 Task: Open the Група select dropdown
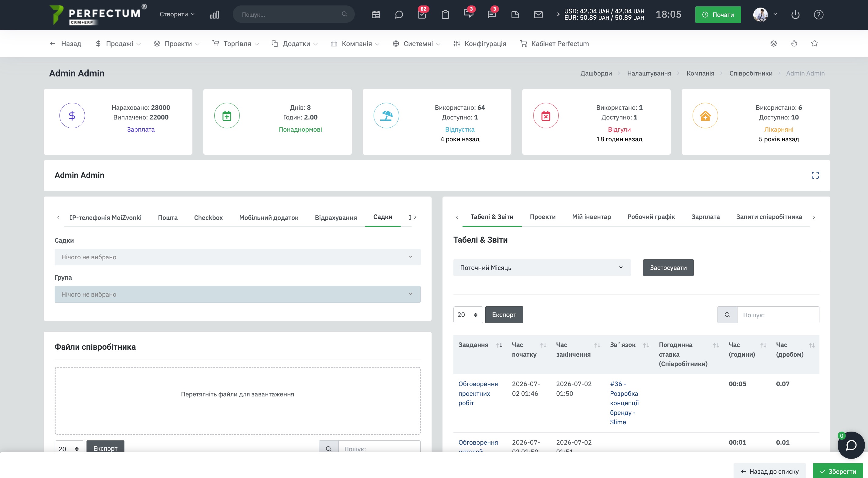tap(237, 294)
